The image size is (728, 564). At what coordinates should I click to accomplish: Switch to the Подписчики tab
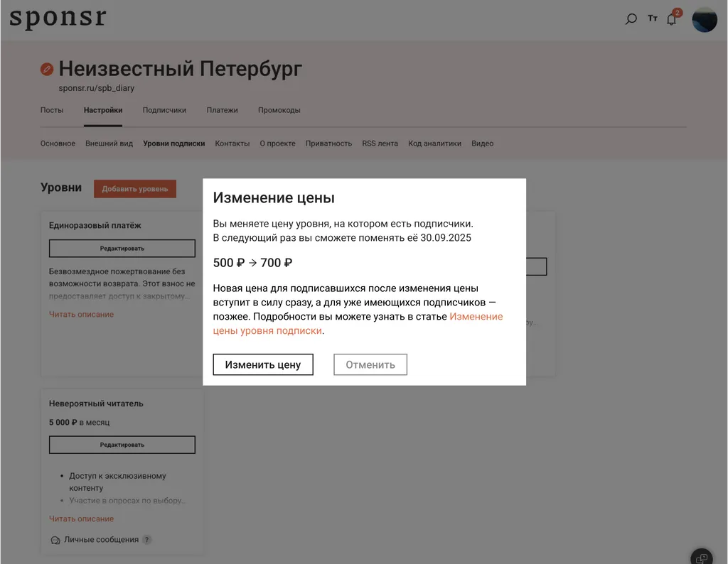click(164, 110)
